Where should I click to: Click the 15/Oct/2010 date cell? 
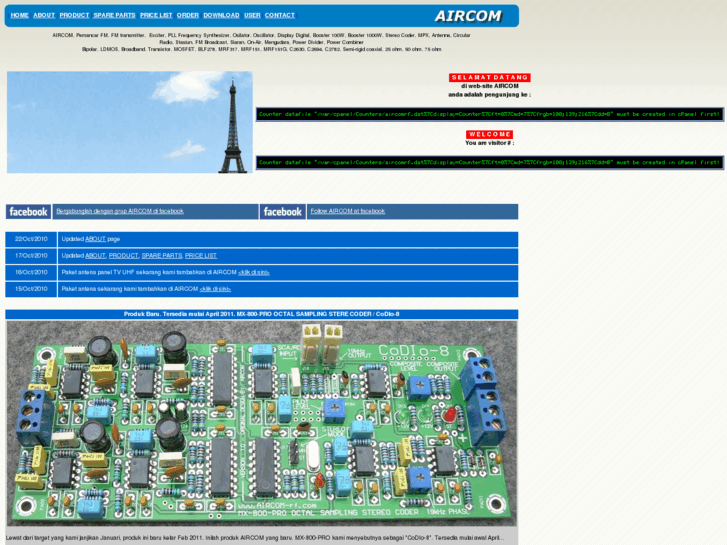tap(31, 289)
